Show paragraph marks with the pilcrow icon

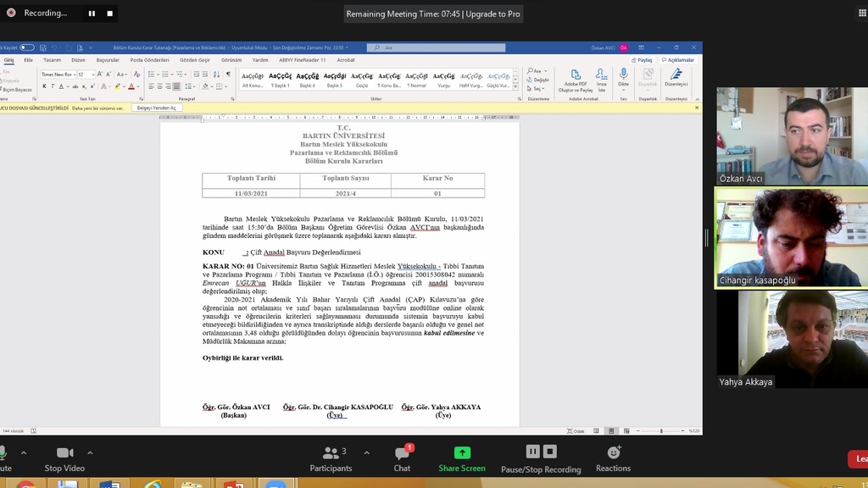pos(228,75)
